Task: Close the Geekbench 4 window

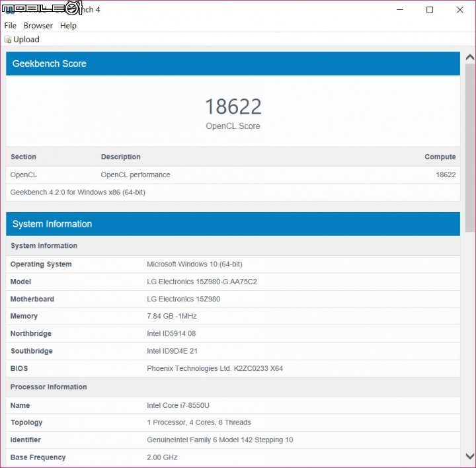Action: click(460, 10)
